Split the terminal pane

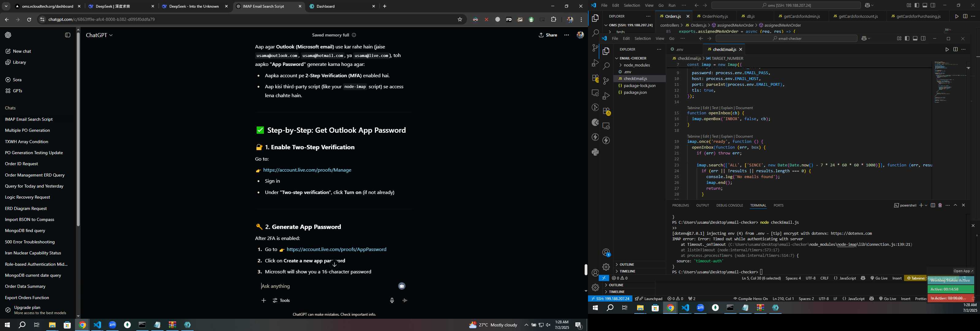click(933, 205)
